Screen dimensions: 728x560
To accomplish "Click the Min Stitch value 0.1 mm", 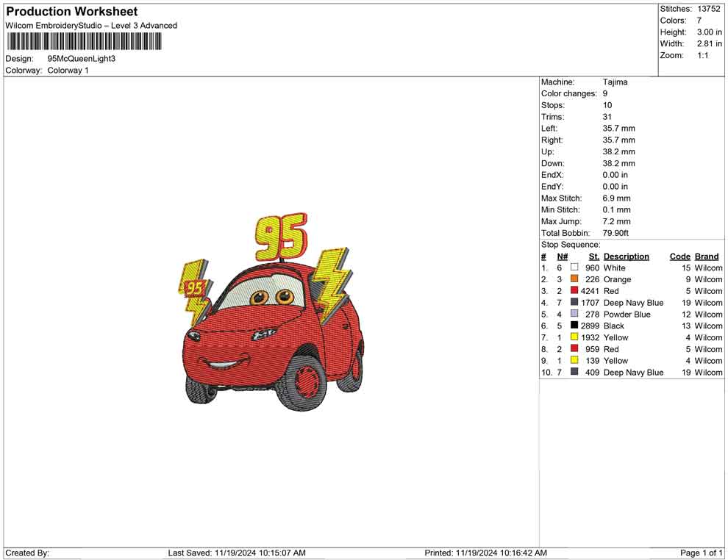I will [616, 209].
